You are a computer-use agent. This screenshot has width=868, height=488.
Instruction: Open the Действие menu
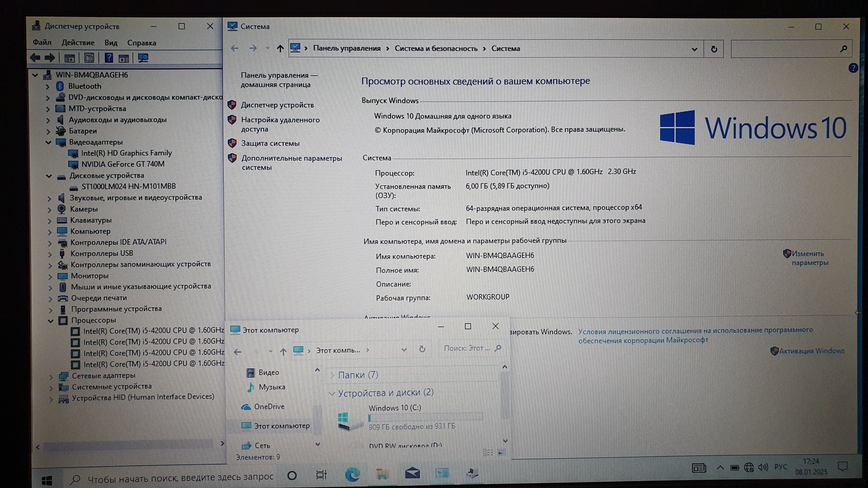point(78,43)
